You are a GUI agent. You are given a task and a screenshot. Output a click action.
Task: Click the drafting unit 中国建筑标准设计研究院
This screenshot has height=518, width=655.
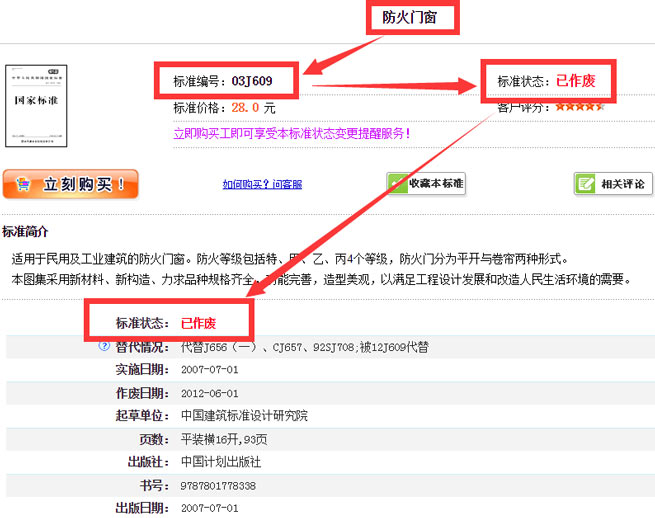tap(244, 415)
